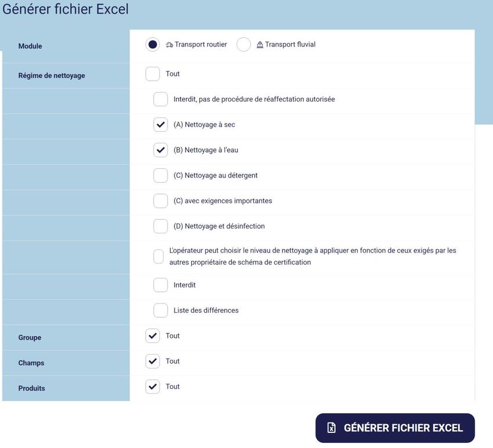
Task: Click the ship icon beside Transport fluvial
Action: tap(260, 45)
